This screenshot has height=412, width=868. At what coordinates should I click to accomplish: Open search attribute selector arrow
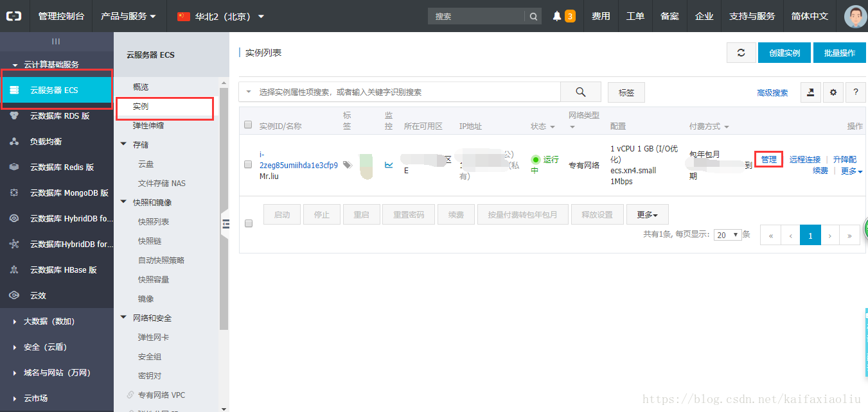coord(249,92)
